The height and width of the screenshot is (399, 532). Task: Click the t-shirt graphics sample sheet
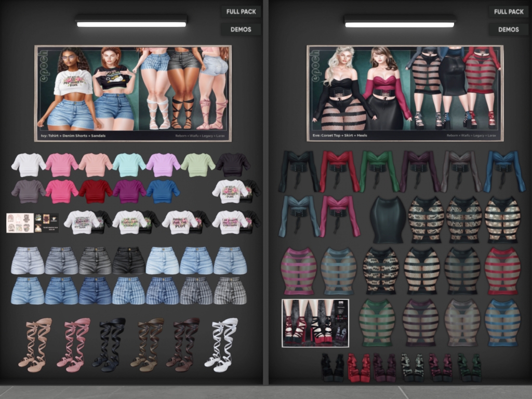pyautogui.click(x=20, y=223)
